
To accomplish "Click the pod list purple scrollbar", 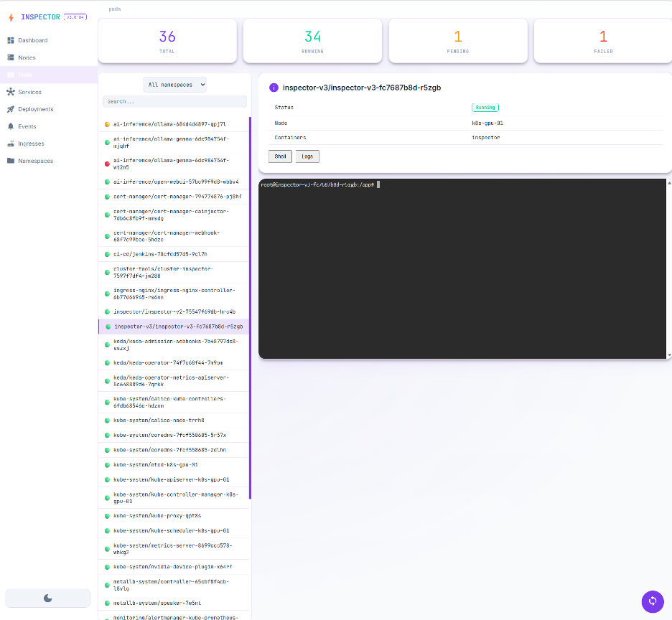I will (250, 308).
